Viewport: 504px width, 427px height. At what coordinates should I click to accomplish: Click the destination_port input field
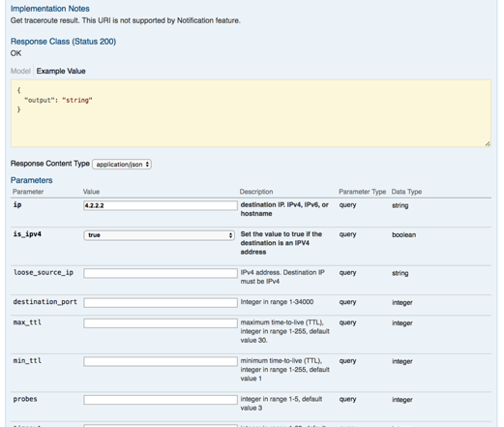point(161,303)
